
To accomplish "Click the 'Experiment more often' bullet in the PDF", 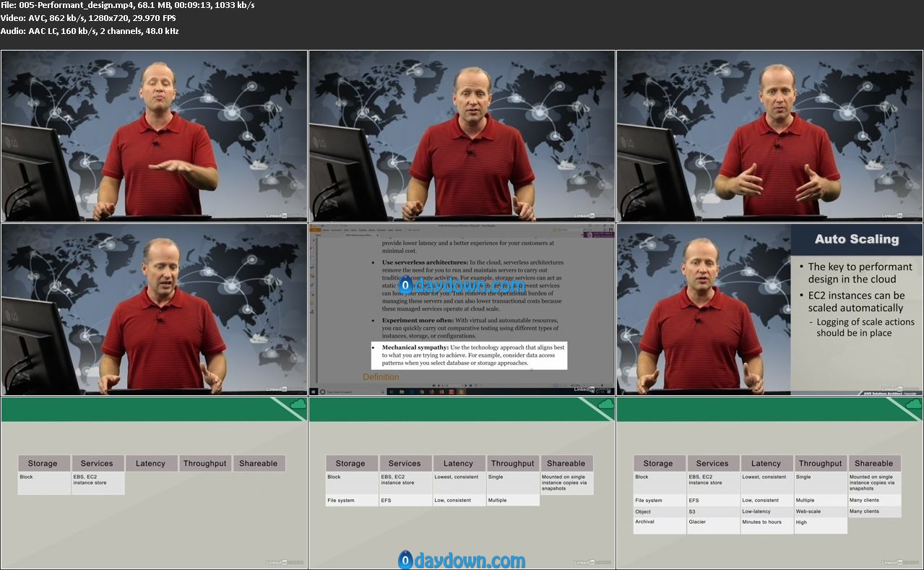I will coord(470,327).
